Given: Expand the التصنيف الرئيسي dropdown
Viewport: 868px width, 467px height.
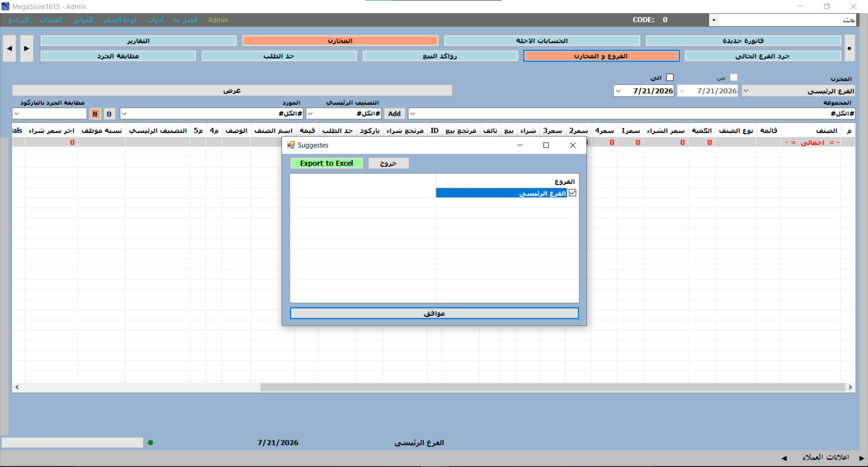Looking at the screenshot, I should click(x=311, y=114).
